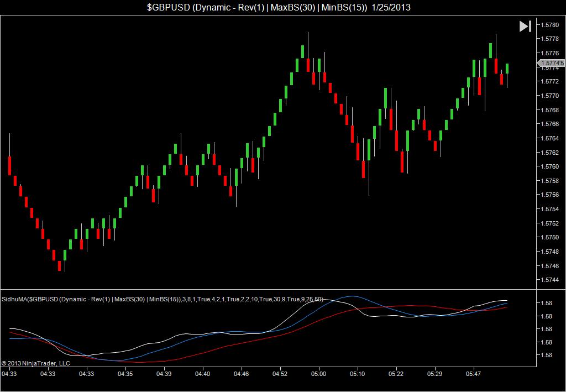Viewport: 566px width, 392px height.
Task: Click the 04:46 time axis label
Action: [x=241, y=374]
